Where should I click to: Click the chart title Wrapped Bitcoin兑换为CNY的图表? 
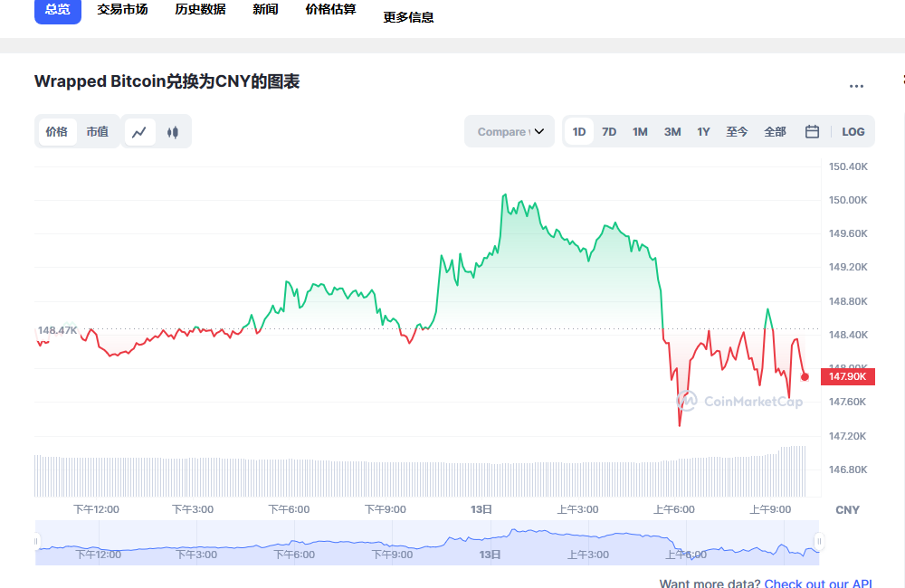pyautogui.click(x=167, y=81)
